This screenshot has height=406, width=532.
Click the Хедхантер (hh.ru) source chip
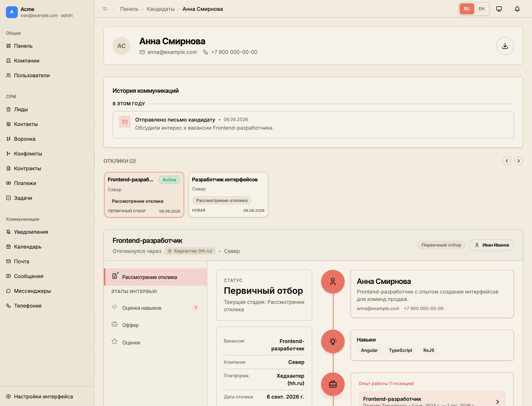click(190, 251)
